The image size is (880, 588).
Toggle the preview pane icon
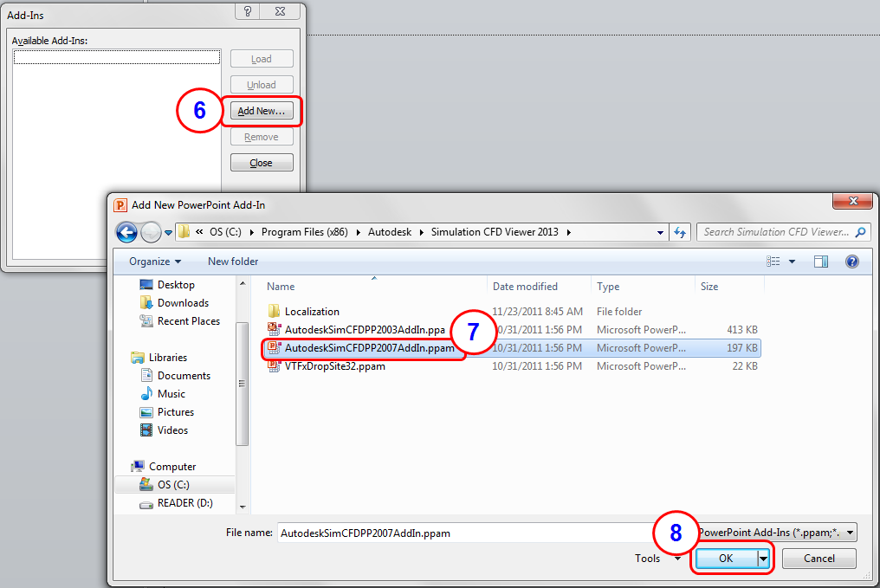coord(820,262)
